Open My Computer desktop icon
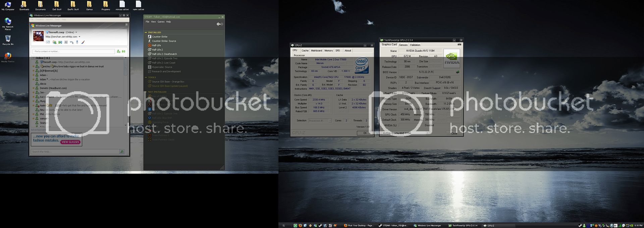Screen dimensions: 644x228 point(8,5)
